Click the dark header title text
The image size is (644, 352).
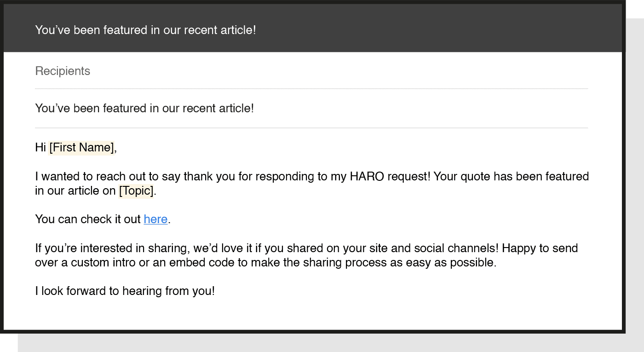point(145,30)
